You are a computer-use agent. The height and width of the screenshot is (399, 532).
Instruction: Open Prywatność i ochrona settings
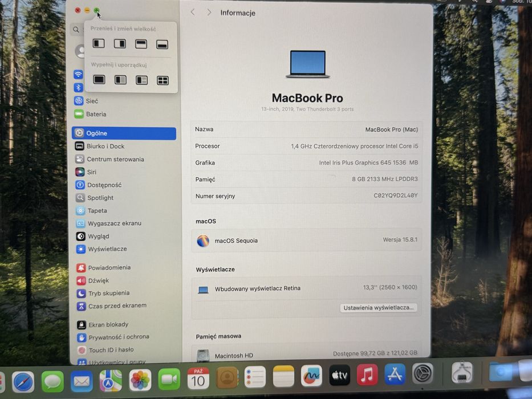[124, 337]
